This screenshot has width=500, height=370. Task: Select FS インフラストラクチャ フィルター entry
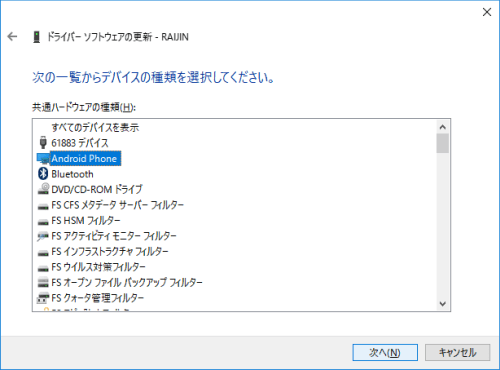[110, 251]
